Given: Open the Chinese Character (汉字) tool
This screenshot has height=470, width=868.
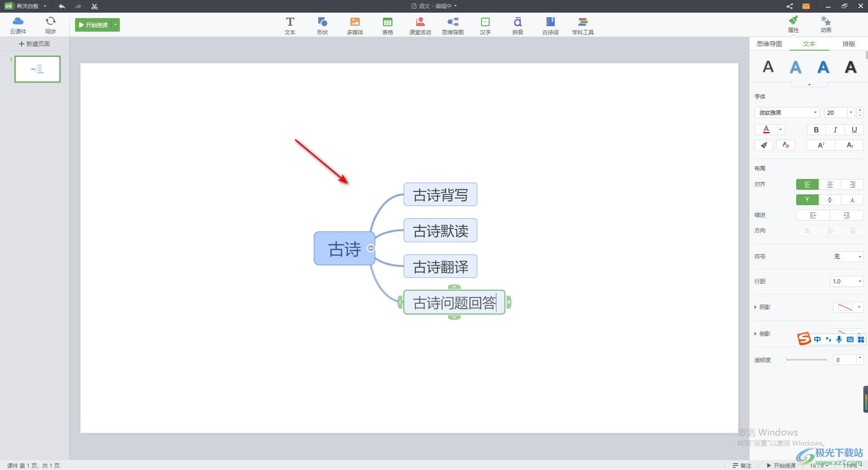Looking at the screenshot, I should tap(485, 26).
